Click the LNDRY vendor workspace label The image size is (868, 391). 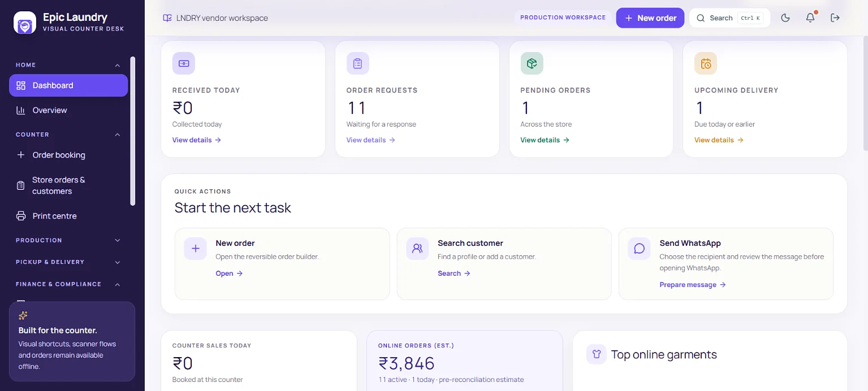click(222, 18)
